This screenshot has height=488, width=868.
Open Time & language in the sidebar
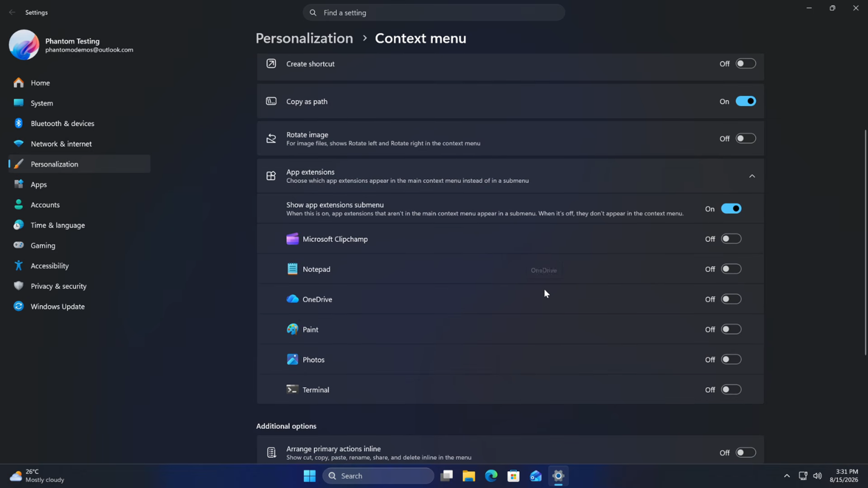(x=80, y=225)
